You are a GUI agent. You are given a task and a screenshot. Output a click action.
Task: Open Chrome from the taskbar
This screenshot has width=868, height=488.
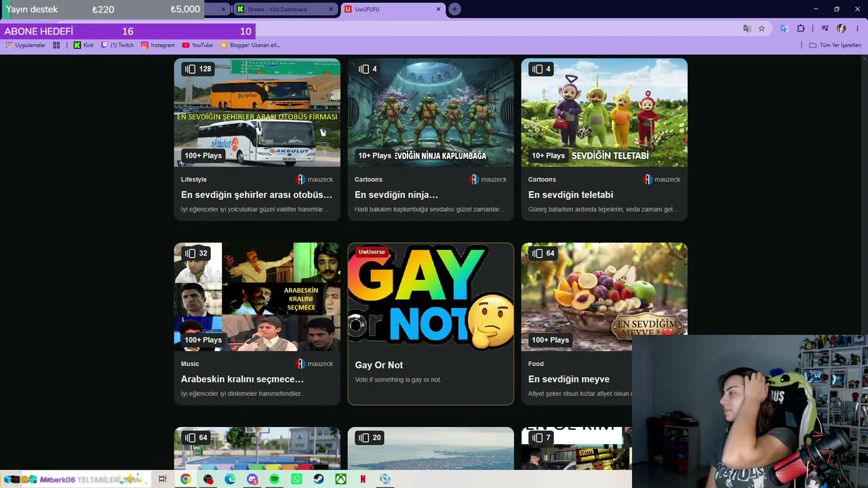tap(185, 479)
